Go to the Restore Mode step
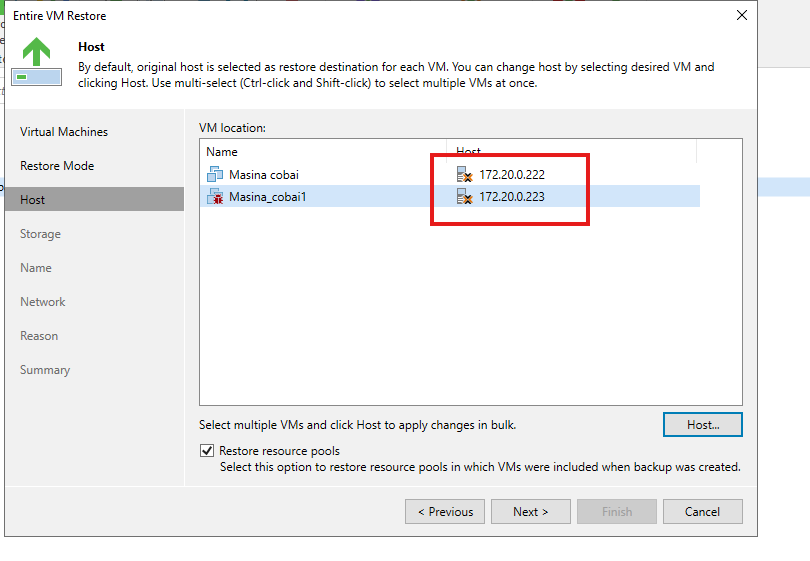 coord(57,166)
